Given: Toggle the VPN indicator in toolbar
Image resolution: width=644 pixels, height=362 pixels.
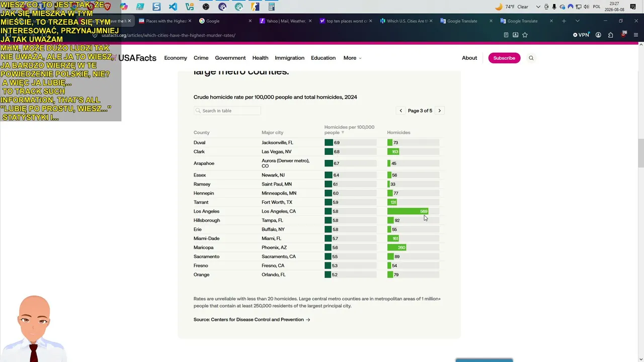Looking at the screenshot, I should [581, 35].
